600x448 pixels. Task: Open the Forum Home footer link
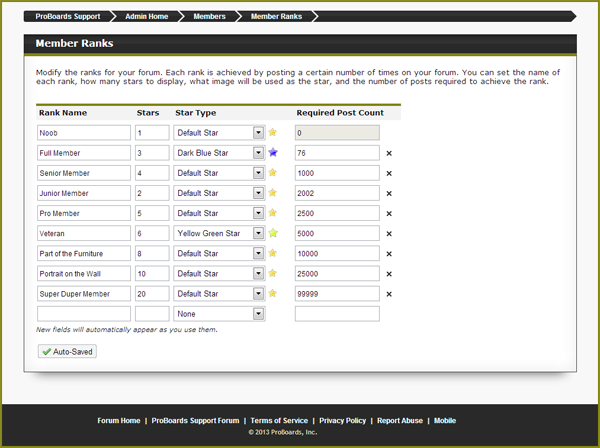(119, 420)
